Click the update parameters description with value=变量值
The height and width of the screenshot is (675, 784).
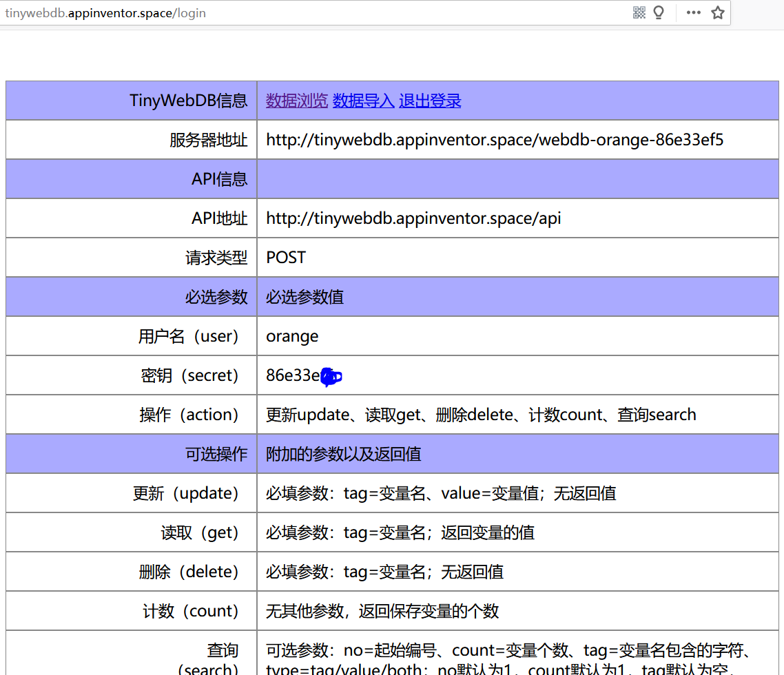pyautogui.click(x=441, y=493)
